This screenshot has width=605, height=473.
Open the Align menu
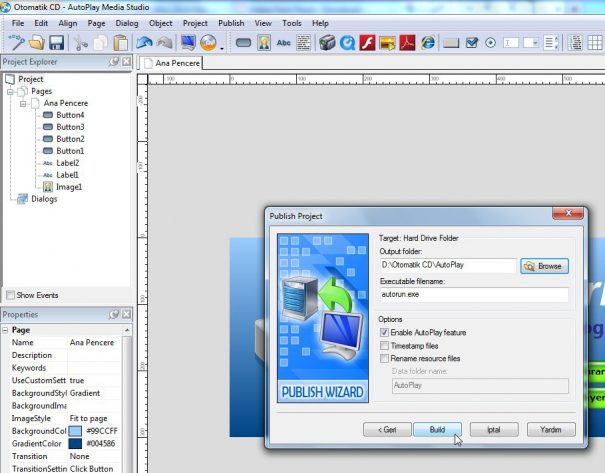[68, 23]
